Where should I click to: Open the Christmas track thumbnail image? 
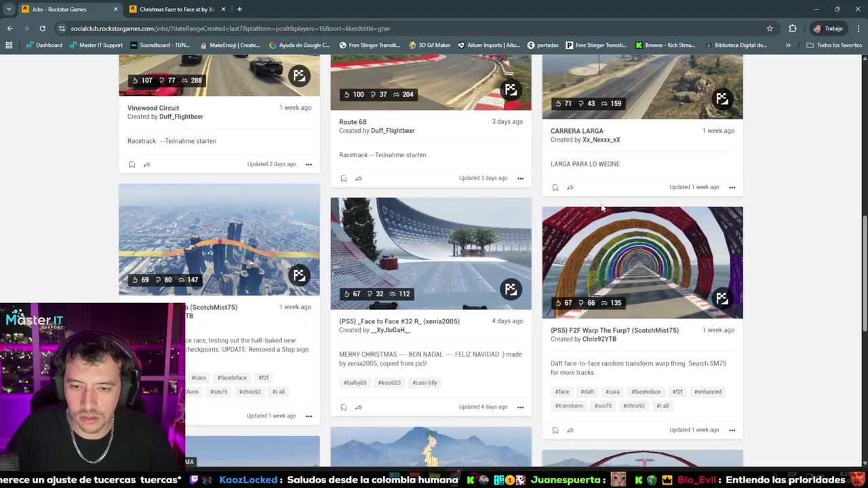click(x=431, y=253)
